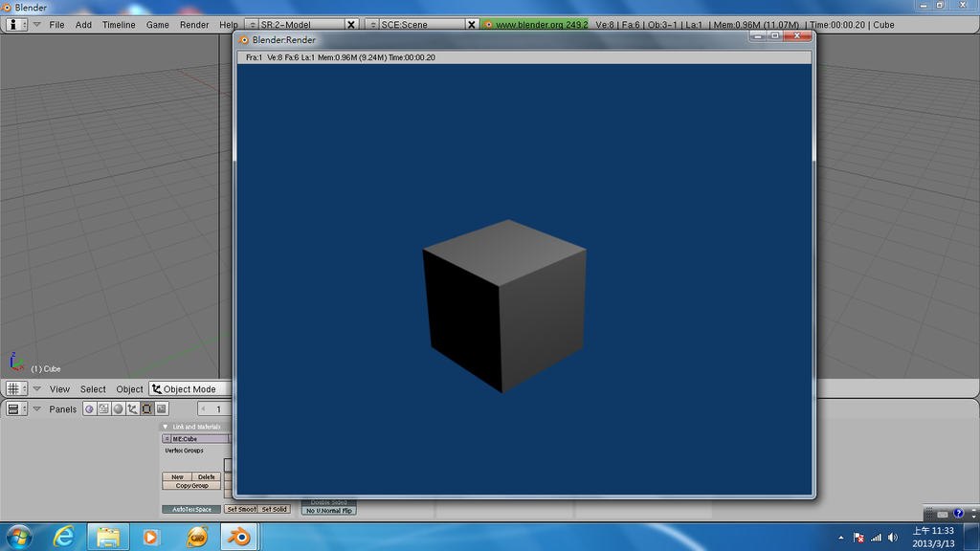Open the Render menu
The image size is (980, 551).
pos(194,25)
